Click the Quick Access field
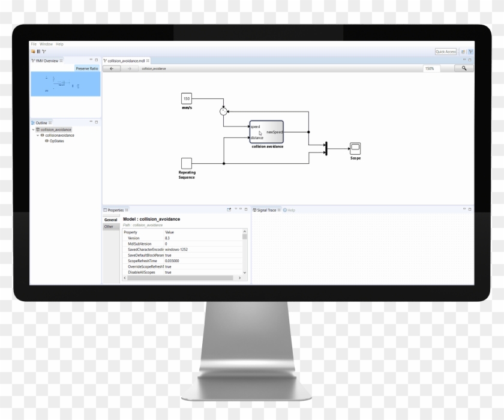Image resolution: width=504 pixels, height=420 pixels. tap(446, 52)
